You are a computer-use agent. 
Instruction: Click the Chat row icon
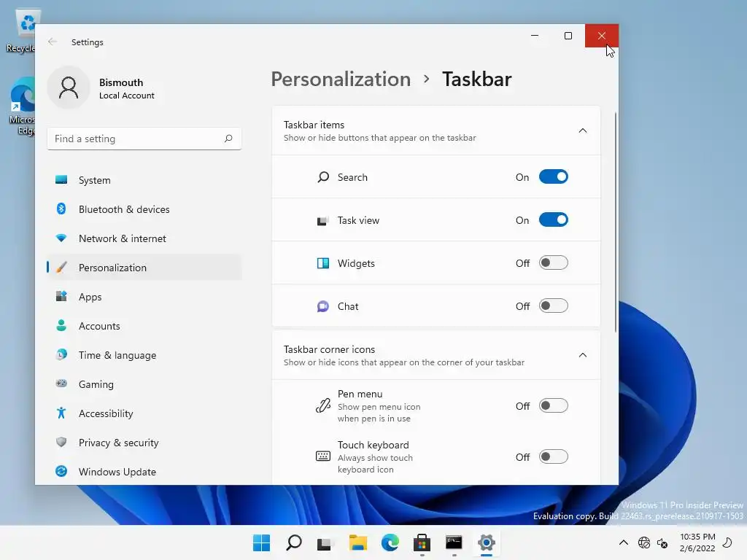tap(323, 306)
